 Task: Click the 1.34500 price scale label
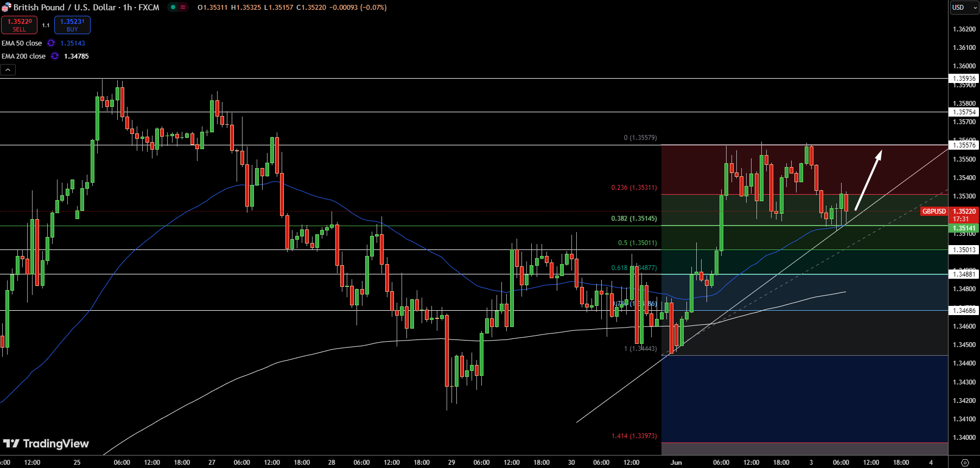click(964, 345)
